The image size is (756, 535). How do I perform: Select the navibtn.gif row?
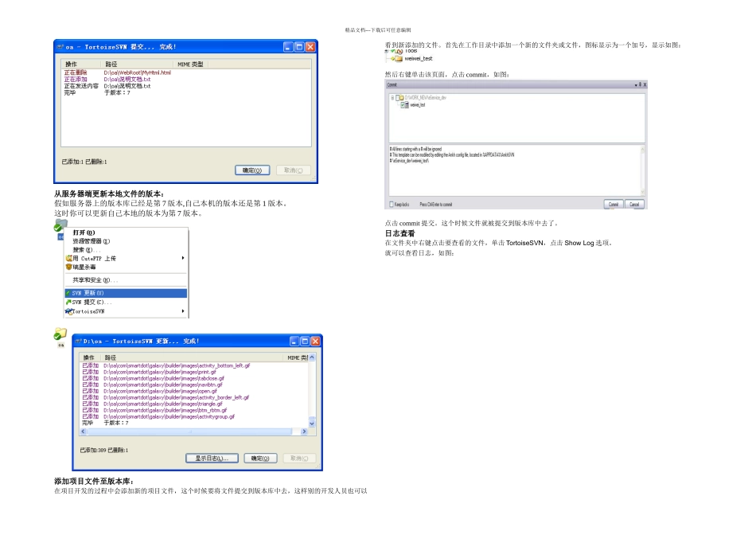(152, 385)
